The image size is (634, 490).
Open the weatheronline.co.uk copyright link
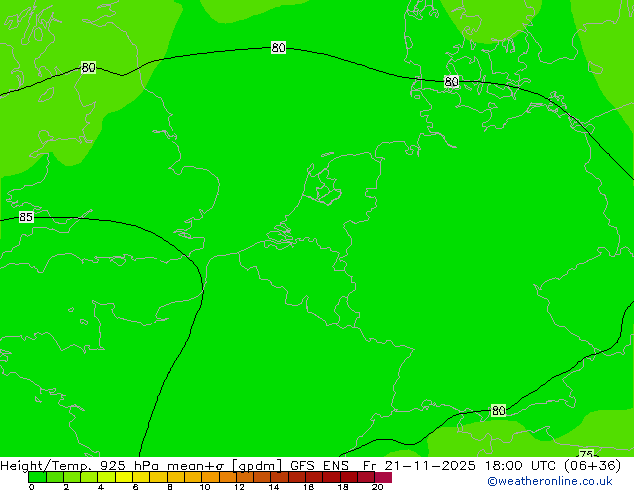pyautogui.click(x=550, y=481)
